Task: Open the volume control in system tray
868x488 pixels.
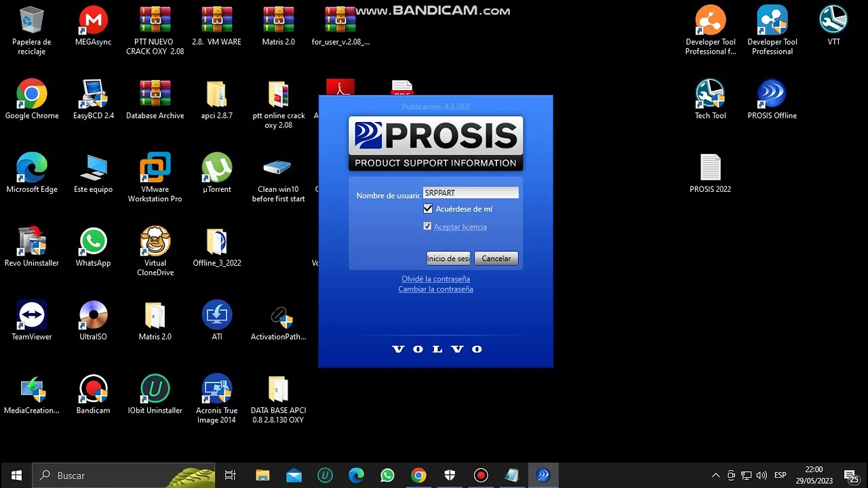Action: point(762,475)
